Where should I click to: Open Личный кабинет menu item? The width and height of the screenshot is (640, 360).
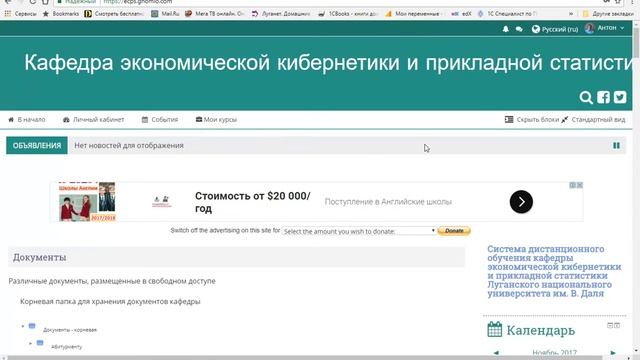click(93, 120)
